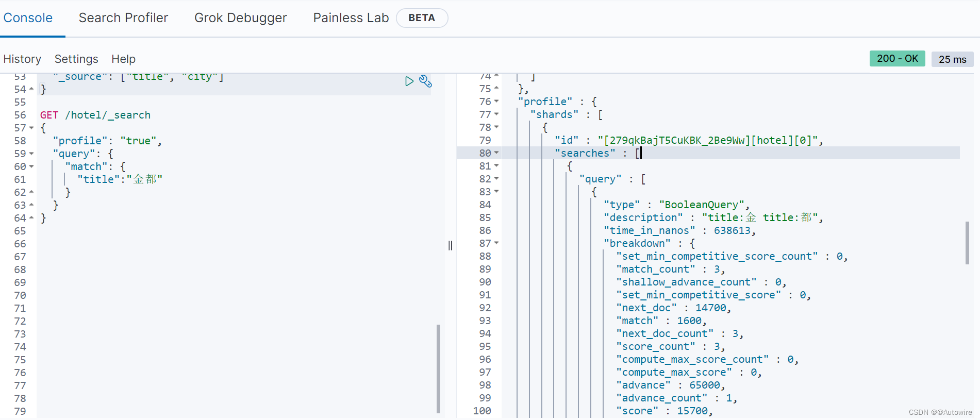This screenshot has height=420, width=980.
Task: Click the "set_min_competitive_score_count" line
Action: pyautogui.click(x=732, y=256)
